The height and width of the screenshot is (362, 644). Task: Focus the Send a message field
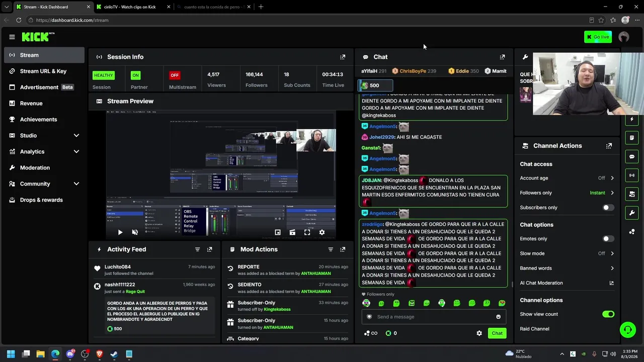[434, 317]
